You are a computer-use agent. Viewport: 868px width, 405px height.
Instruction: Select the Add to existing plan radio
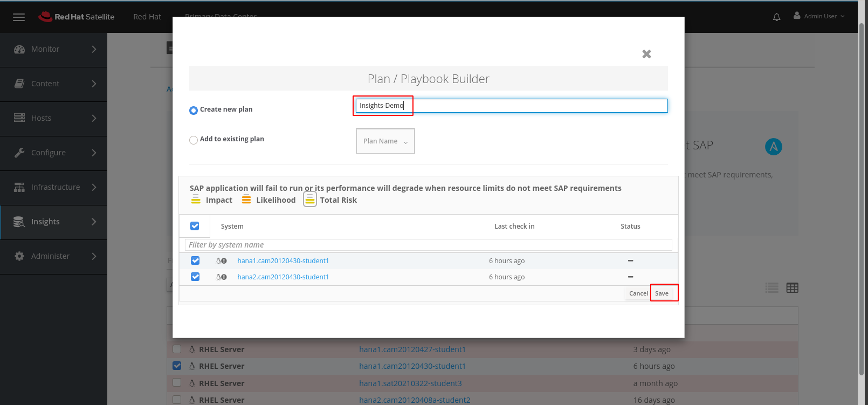tap(194, 140)
